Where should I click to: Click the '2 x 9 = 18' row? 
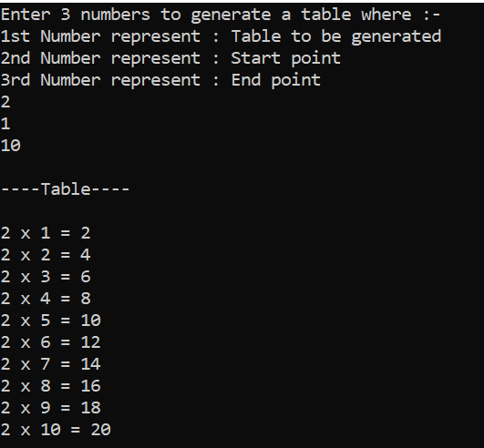(x=51, y=408)
